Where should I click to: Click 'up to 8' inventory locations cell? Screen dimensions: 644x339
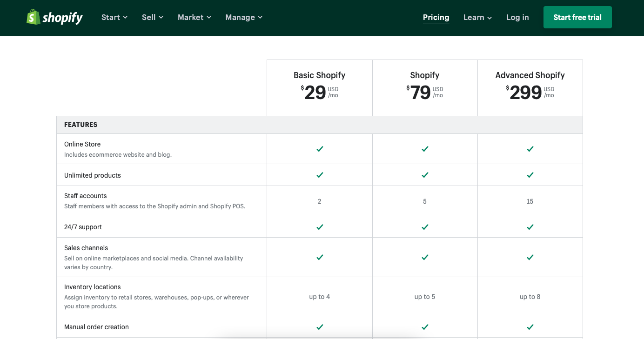point(530,297)
